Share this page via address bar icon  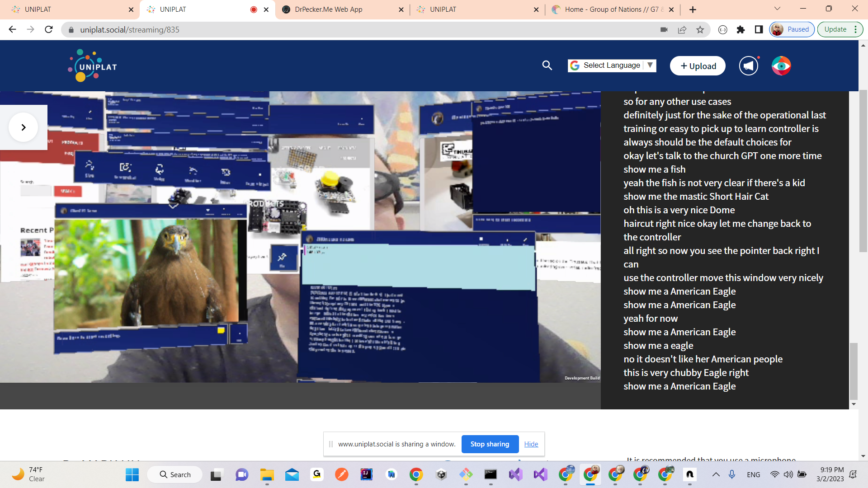point(682,30)
